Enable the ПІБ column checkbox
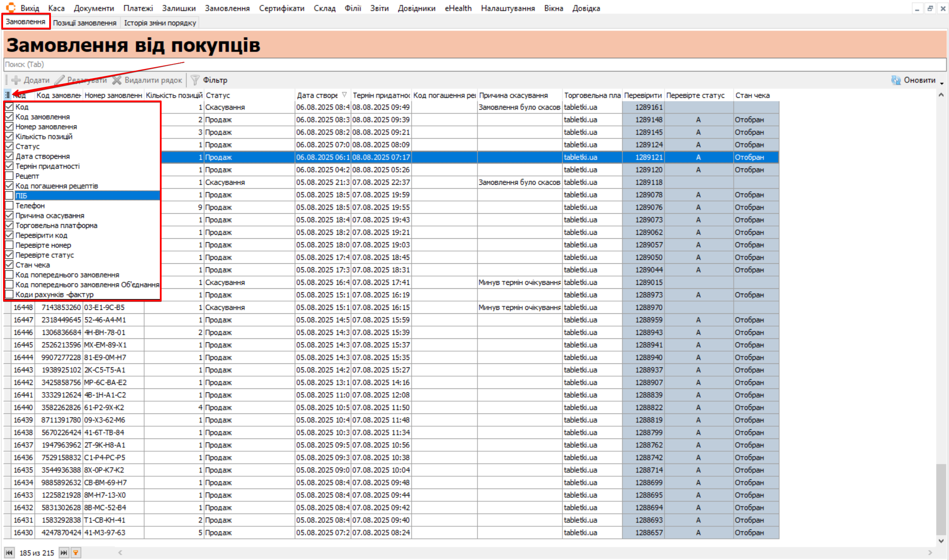Viewport: 949px width, 560px height. tap(9, 196)
